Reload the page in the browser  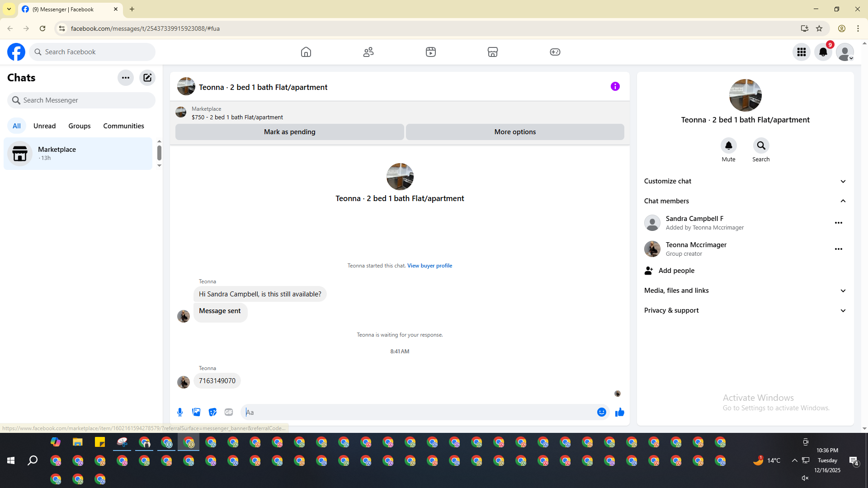[42, 28]
